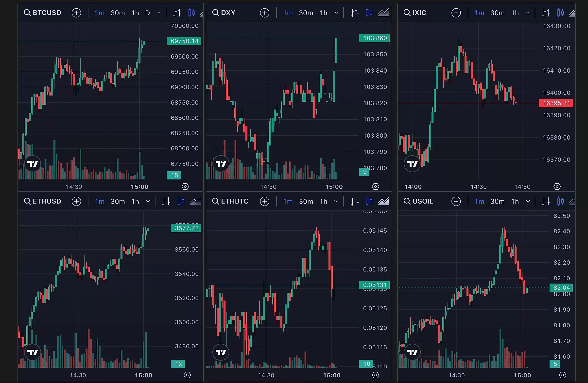The image size is (588, 383).
Task: Select the area chart style in the ETHBTC panel
Action: [x=383, y=201]
